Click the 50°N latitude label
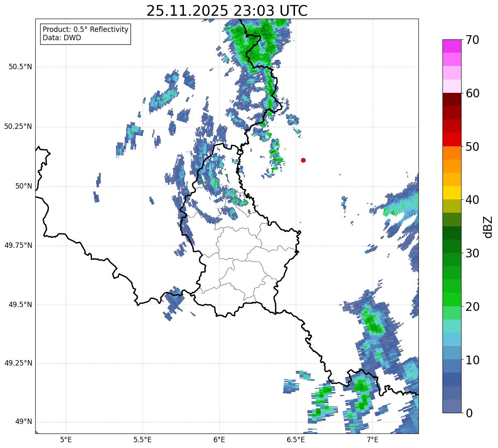Viewport: 498px width, 448px height. tap(24, 186)
